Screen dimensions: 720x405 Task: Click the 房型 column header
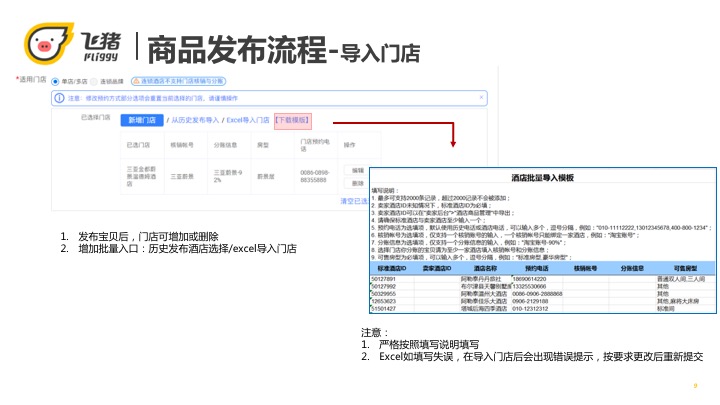(263, 145)
